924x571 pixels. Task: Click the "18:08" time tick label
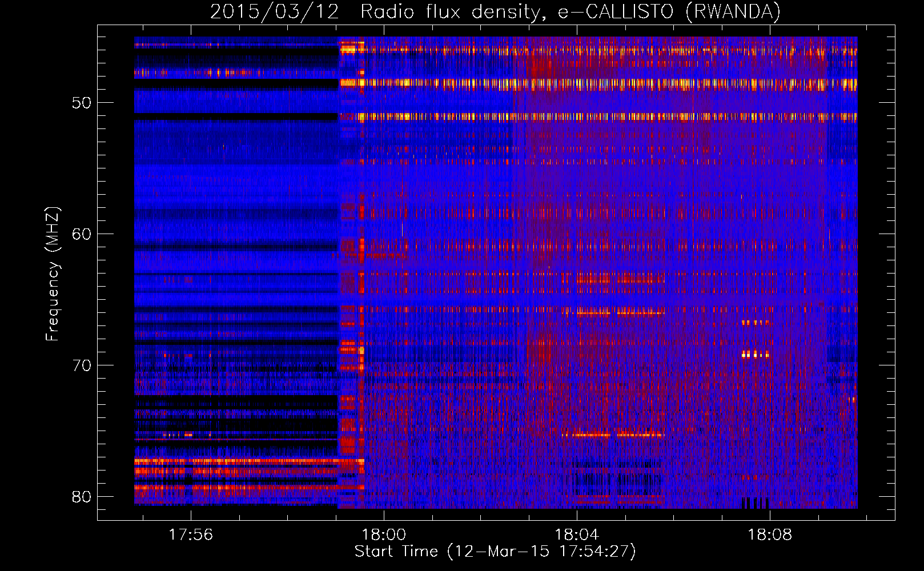pyautogui.click(x=770, y=534)
